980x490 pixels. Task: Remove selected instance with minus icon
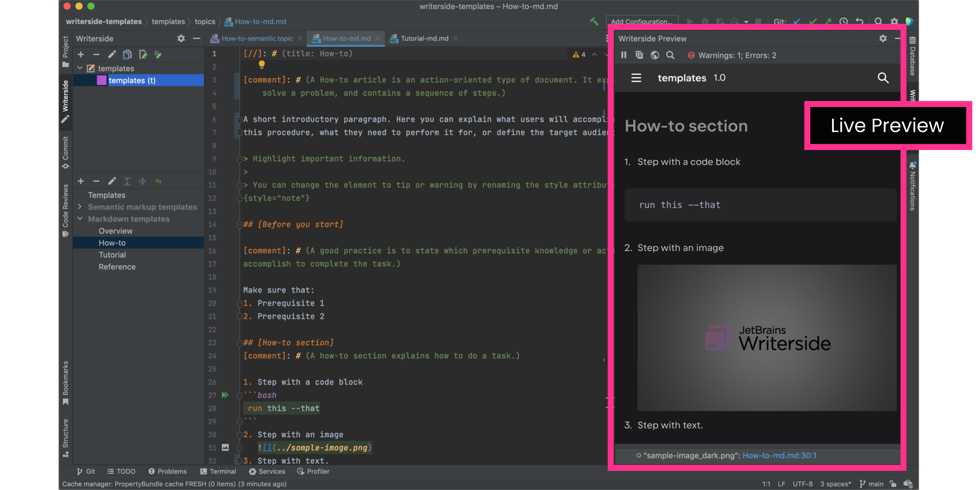tap(96, 55)
